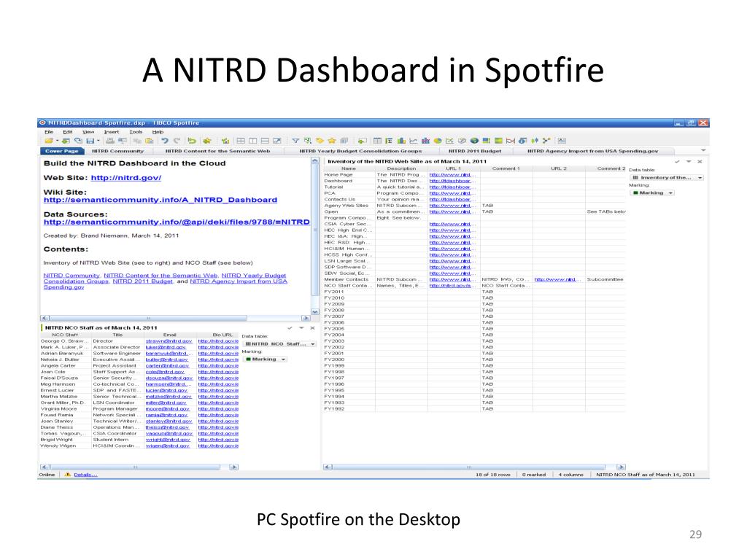Click the NCO Staff table horizontal scrollbar
The image size is (747, 560).
click(x=135, y=467)
